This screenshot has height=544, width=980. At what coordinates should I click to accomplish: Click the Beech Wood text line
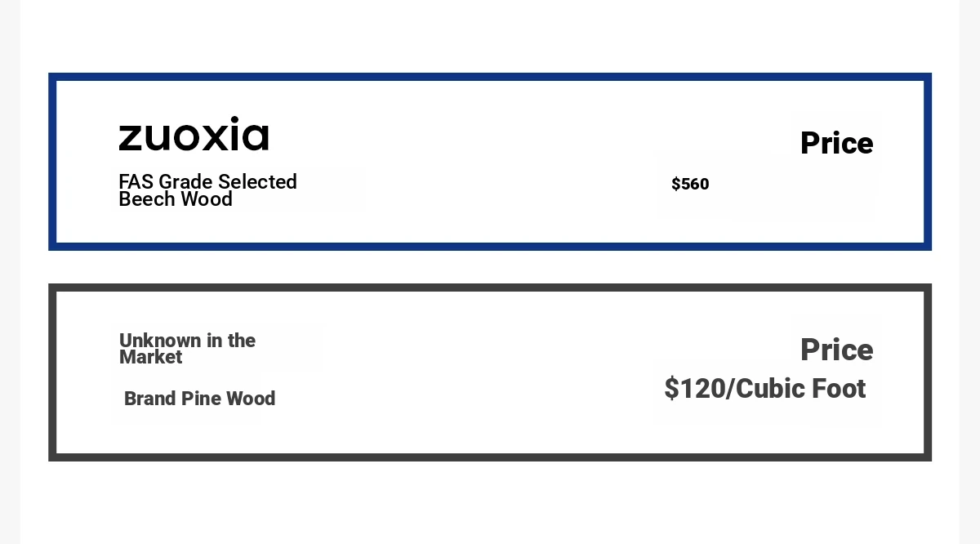click(176, 199)
